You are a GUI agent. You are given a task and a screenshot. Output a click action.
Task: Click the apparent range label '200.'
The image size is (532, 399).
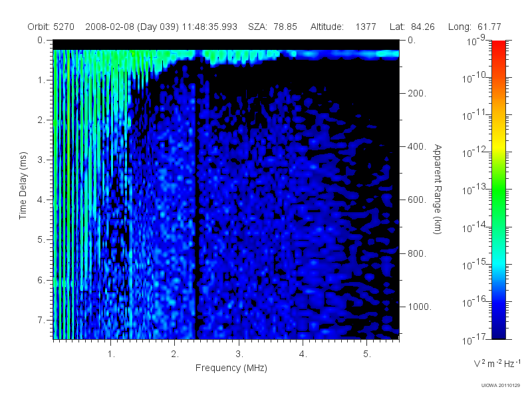(x=417, y=93)
